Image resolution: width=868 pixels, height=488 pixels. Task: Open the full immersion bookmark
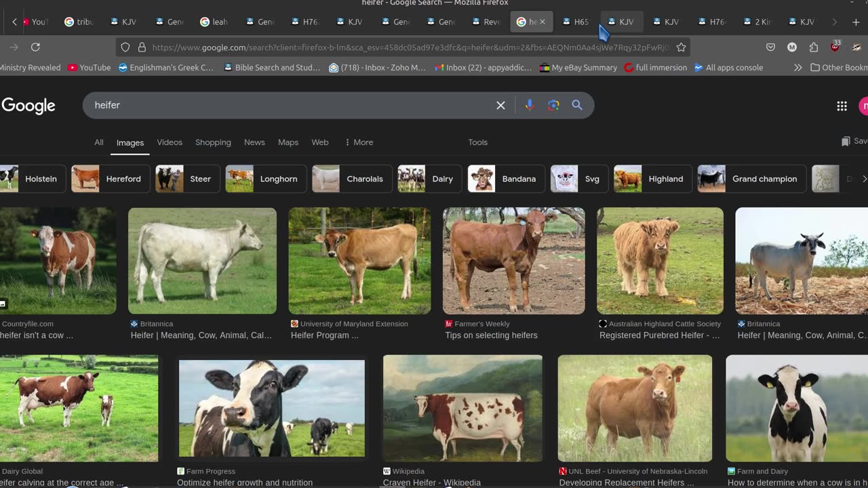pos(655,68)
